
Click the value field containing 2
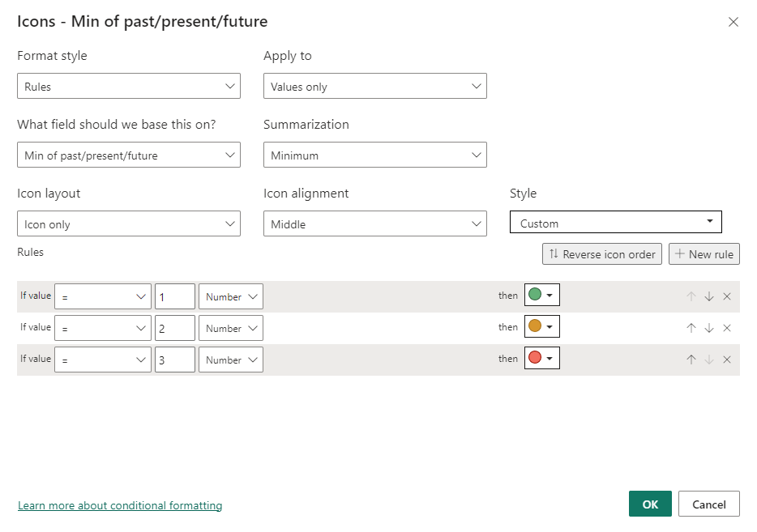coord(175,328)
